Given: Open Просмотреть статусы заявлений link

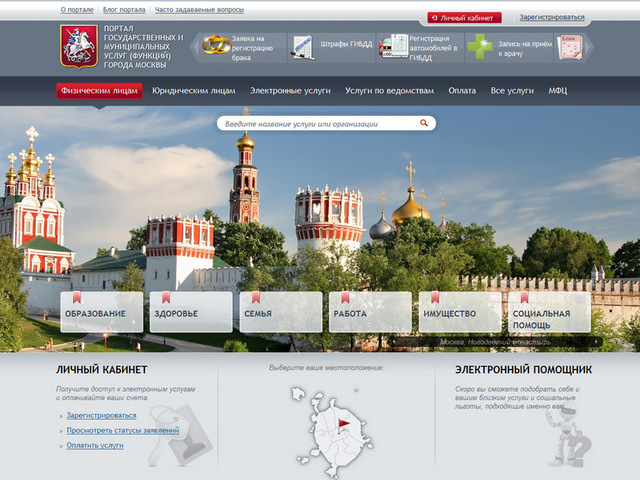Looking at the screenshot, I should click(123, 430).
